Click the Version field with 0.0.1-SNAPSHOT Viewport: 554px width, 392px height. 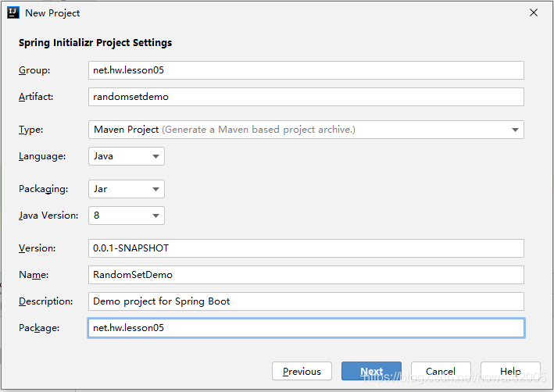click(306, 248)
